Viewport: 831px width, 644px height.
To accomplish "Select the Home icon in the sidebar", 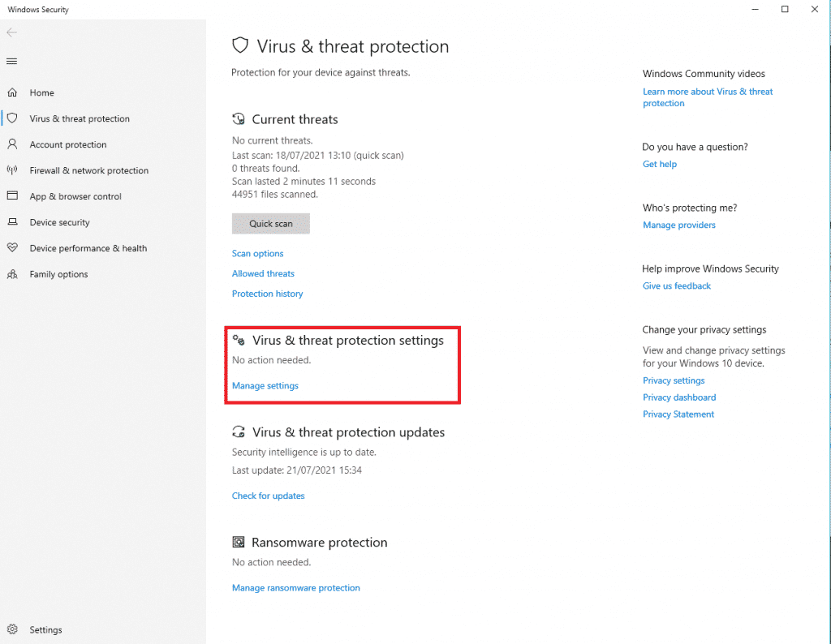I will [11, 92].
